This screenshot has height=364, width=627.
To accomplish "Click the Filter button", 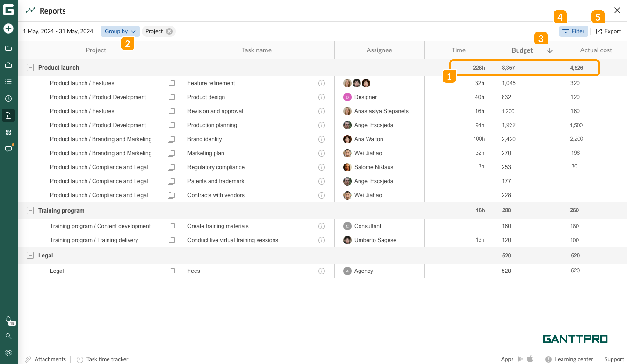I will pos(573,31).
